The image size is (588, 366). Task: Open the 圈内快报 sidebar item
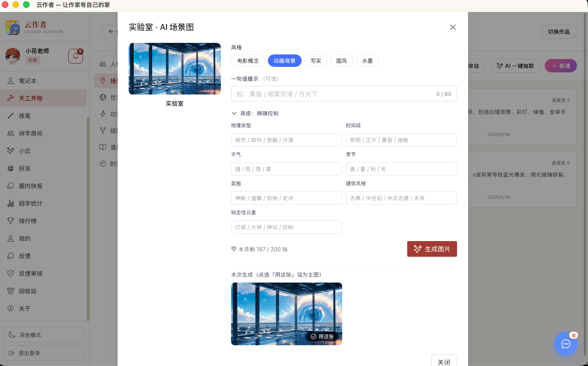pos(43,186)
